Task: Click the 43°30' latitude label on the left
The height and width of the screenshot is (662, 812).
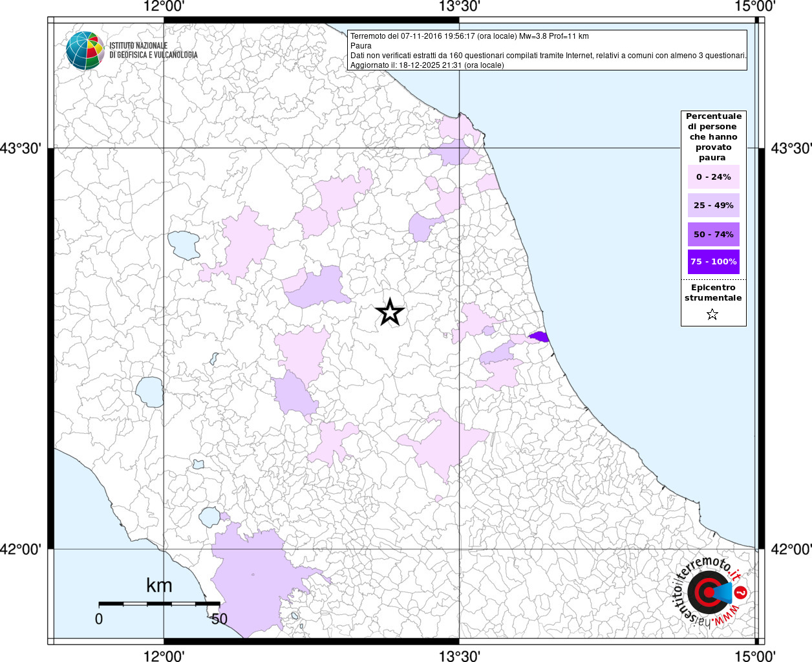Action: pos(25,148)
